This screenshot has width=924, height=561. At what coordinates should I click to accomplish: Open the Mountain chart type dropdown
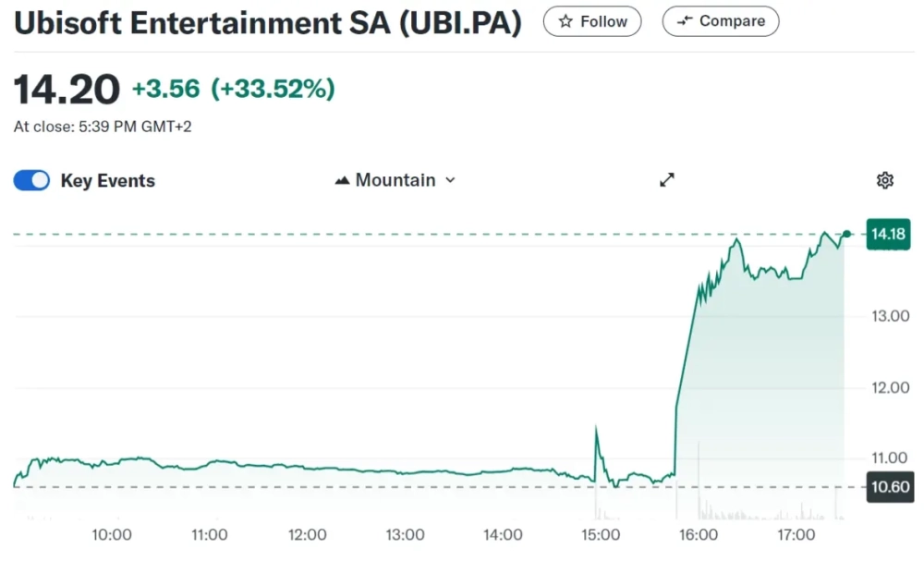click(395, 180)
